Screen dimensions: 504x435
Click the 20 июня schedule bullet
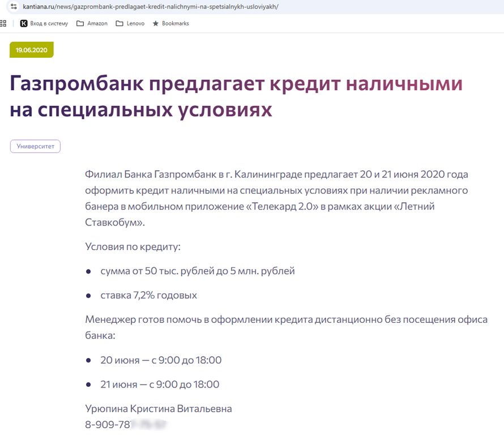coord(161,360)
